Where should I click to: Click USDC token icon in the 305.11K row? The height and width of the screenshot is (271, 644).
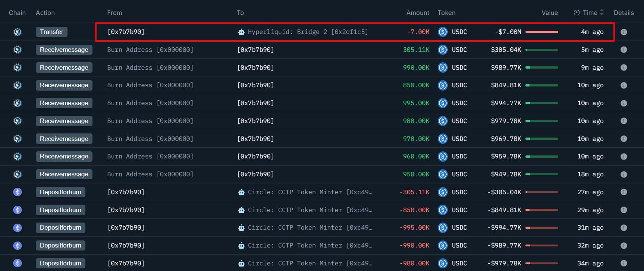[x=443, y=50]
